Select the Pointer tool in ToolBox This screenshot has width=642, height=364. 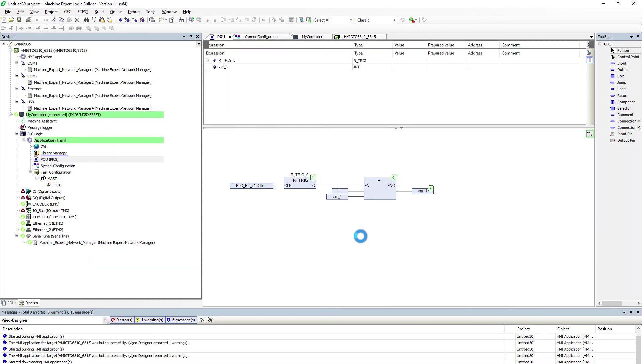pyautogui.click(x=623, y=50)
